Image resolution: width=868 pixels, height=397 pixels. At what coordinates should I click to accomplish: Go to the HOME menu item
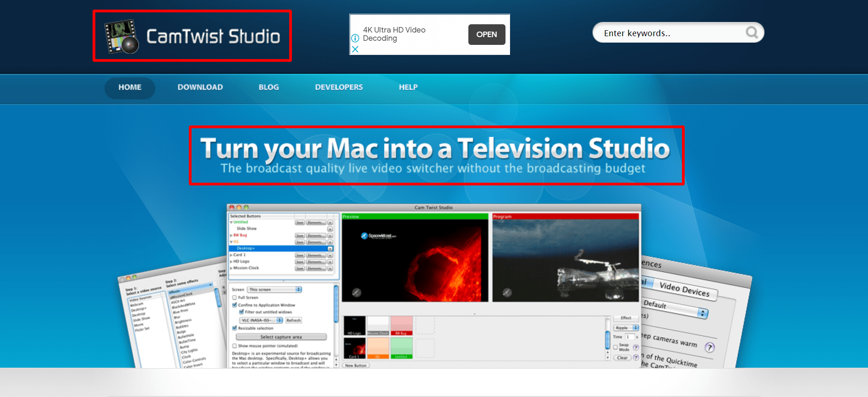130,87
